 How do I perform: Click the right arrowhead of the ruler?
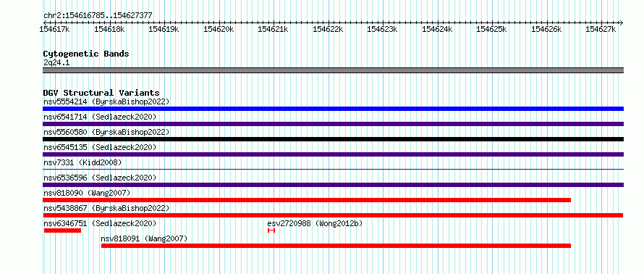(622, 22)
